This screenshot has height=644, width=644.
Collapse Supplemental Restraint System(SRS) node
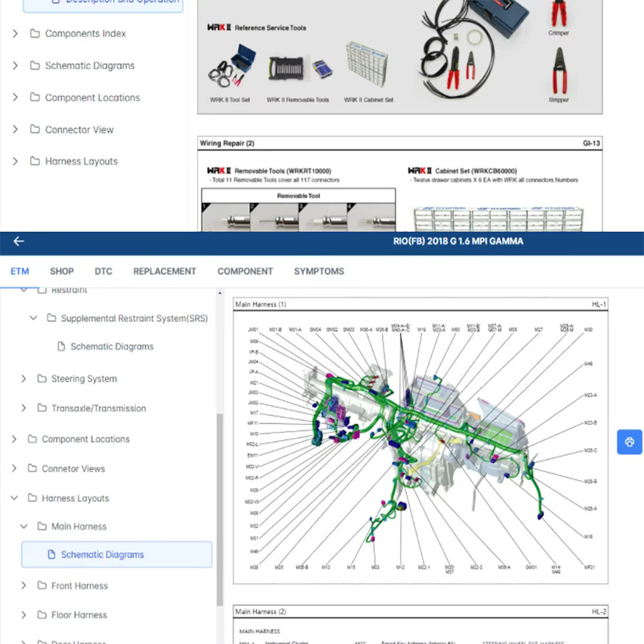(33, 318)
